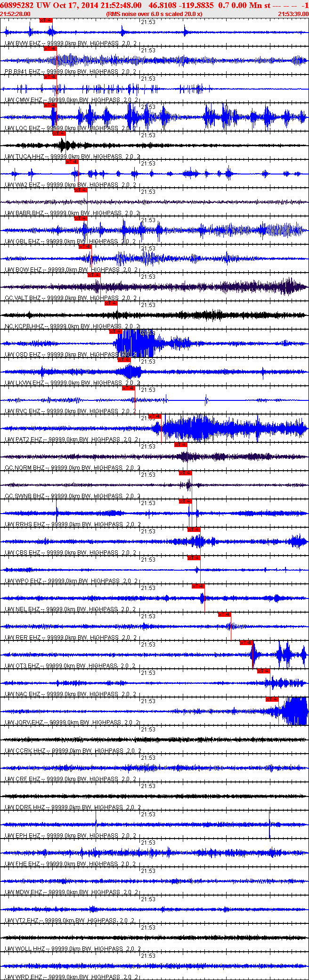
Task: Click the red pick flag on BVW trace
Action: pos(46,20)
